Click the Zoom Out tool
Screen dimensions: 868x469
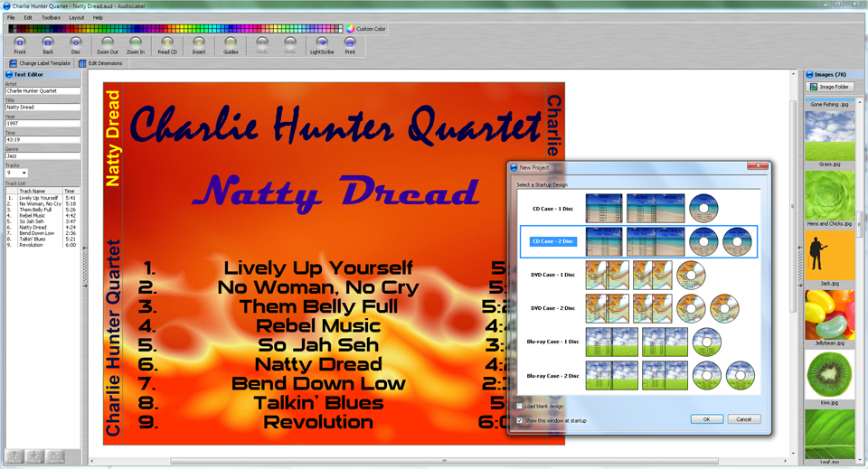click(108, 45)
